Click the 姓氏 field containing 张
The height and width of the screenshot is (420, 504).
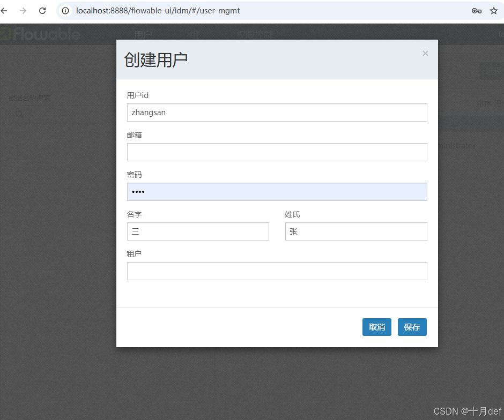(x=356, y=231)
